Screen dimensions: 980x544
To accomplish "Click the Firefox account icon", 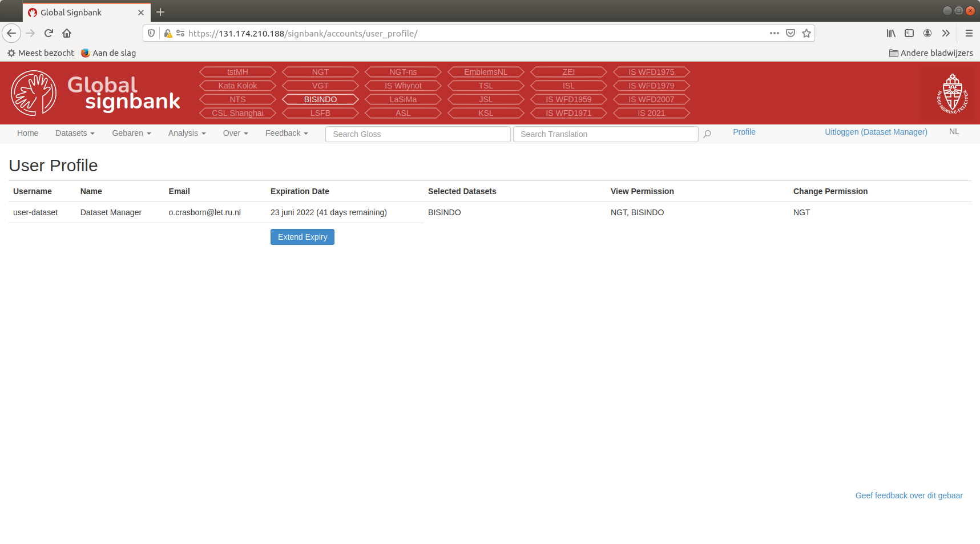I will 927,33.
